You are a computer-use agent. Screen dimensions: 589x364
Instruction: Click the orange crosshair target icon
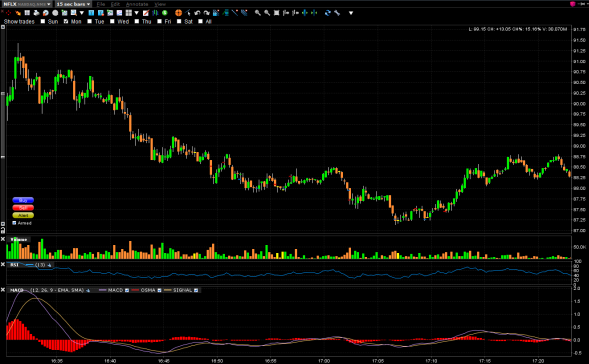coord(178,13)
